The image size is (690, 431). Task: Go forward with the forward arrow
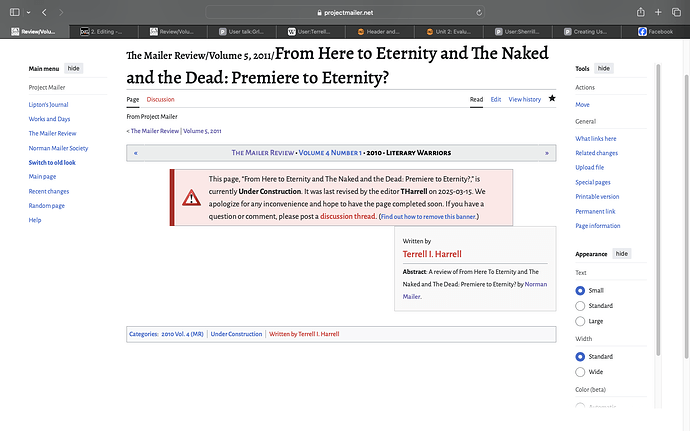pos(61,12)
